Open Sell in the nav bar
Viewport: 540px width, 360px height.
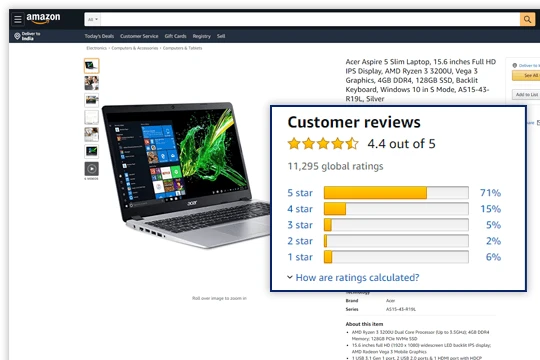[x=221, y=36]
